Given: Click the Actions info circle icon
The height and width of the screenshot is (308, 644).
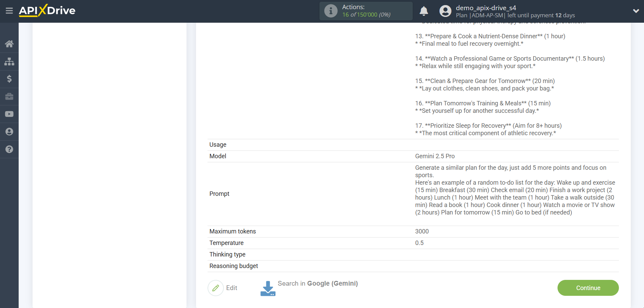Looking at the screenshot, I should pos(331,11).
